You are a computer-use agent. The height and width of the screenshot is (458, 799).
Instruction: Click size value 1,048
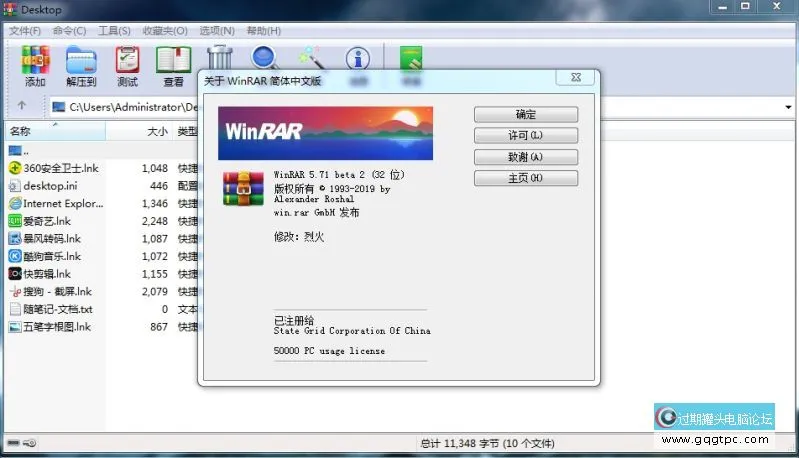tap(155, 168)
